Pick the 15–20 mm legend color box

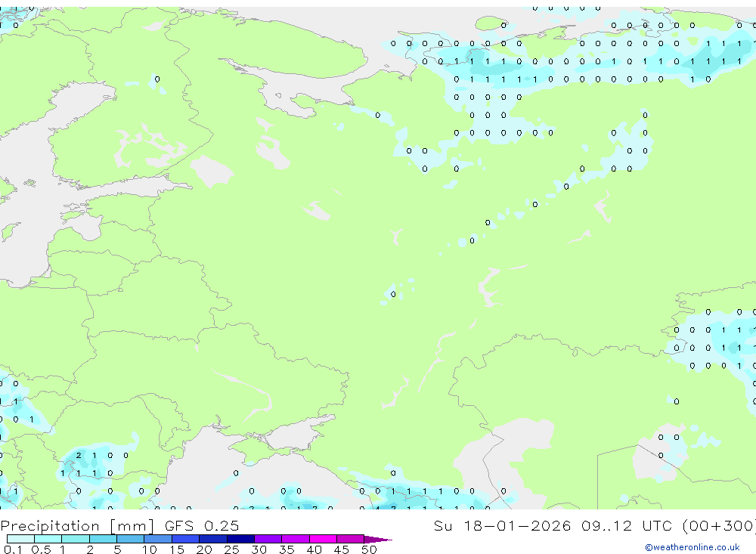[x=186, y=539]
